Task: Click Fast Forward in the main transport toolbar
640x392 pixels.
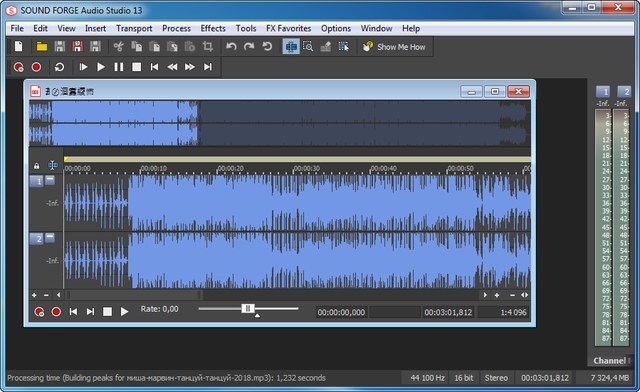Action: point(190,67)
